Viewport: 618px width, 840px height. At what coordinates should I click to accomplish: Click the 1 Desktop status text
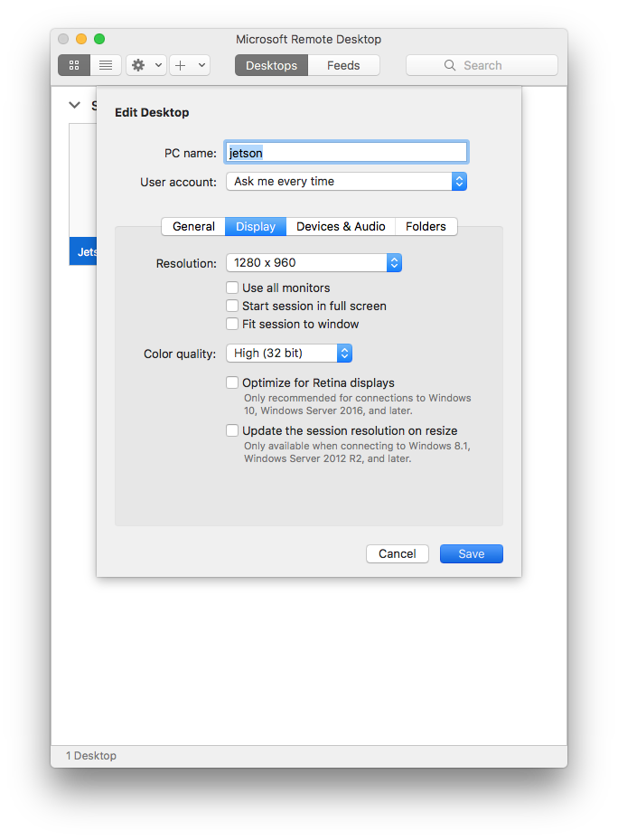pos(91,756)
